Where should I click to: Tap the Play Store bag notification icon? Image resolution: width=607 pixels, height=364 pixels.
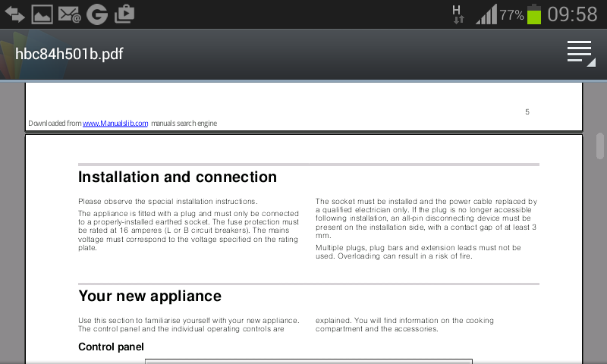click(x=124, y=14)
